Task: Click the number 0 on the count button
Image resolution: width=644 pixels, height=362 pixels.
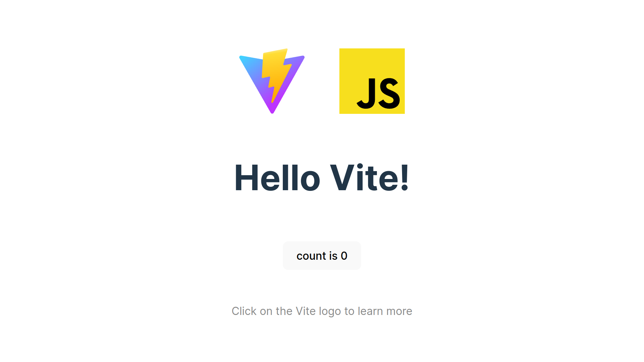Action: click(x=344, y=256)
